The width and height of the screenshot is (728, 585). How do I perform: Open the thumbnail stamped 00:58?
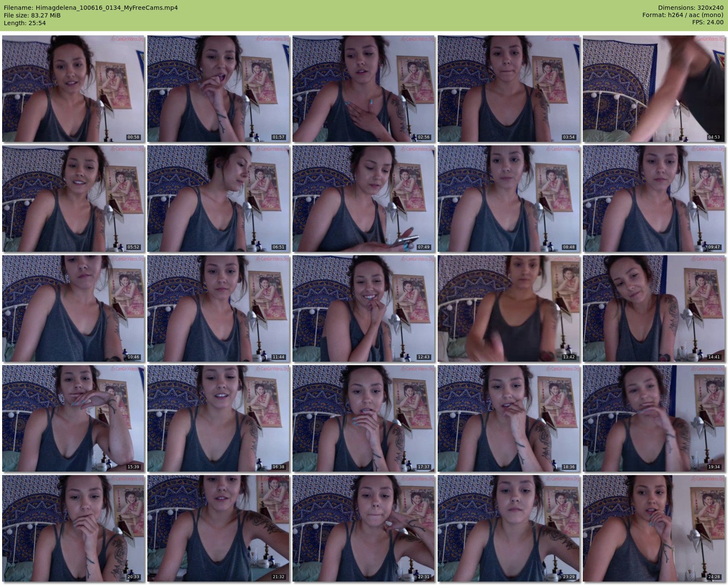[x=73, y=89]
